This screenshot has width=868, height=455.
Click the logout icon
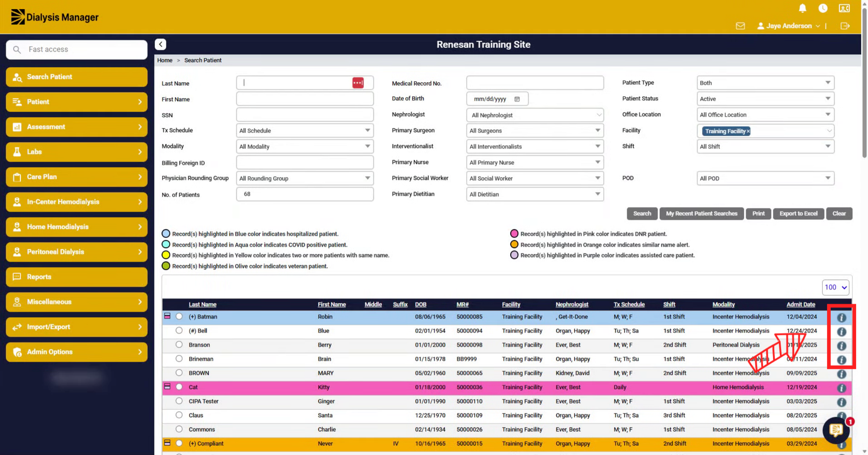pos(845,26)
